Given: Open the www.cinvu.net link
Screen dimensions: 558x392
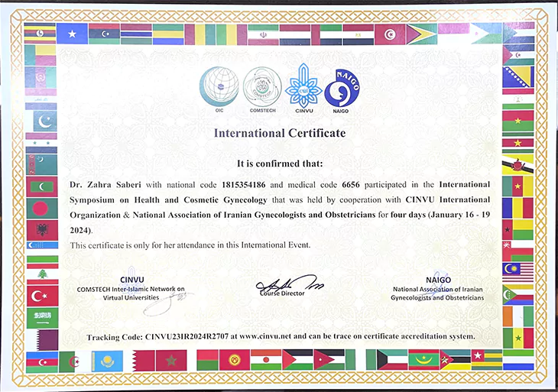Looking at the screenshot, I should pos(265,336).
